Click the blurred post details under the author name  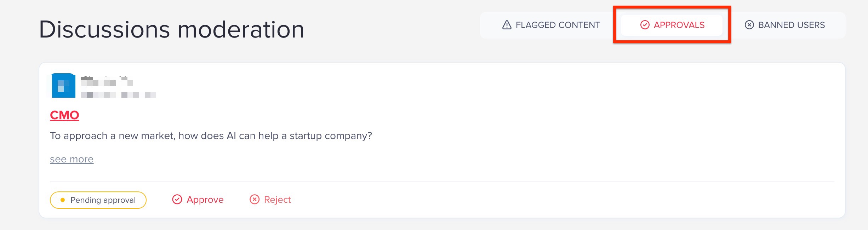tap(118, 94)
